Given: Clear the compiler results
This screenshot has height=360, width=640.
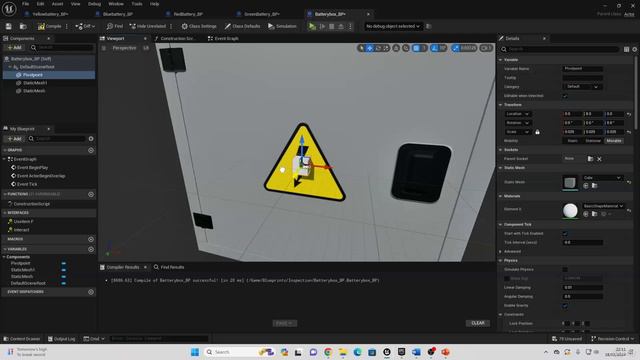Looking at the screenshot, I should tap(478, 323).
